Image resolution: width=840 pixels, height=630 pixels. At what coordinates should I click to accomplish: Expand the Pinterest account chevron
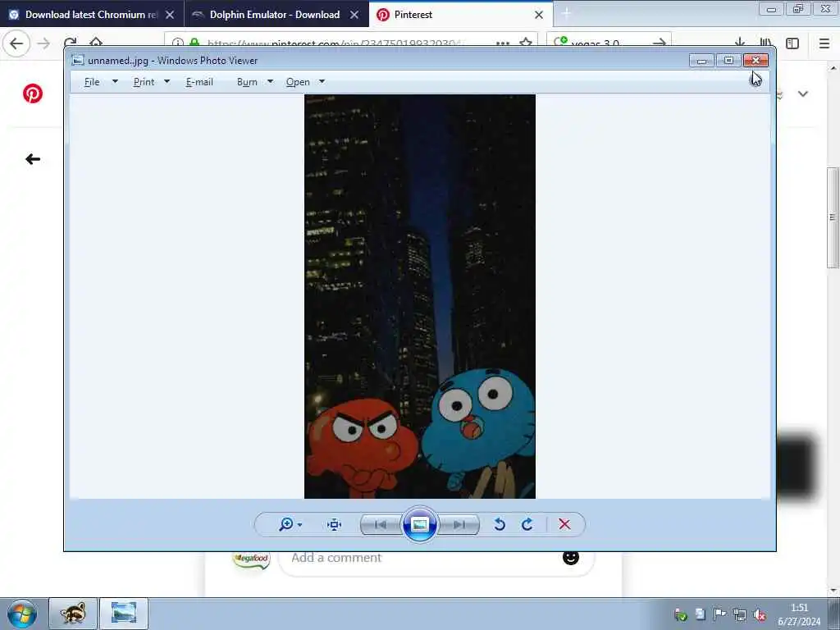click(x=802, y=94)
